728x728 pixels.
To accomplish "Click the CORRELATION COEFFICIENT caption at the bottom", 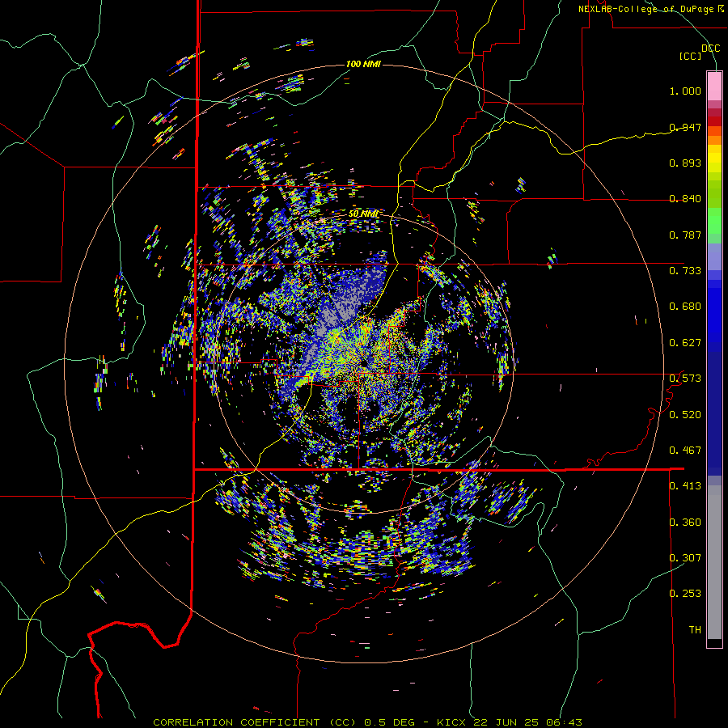I will (366, 722).
